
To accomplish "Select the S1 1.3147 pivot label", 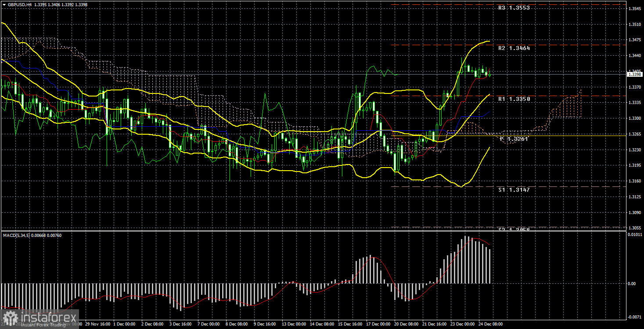I will coord(514,190).
